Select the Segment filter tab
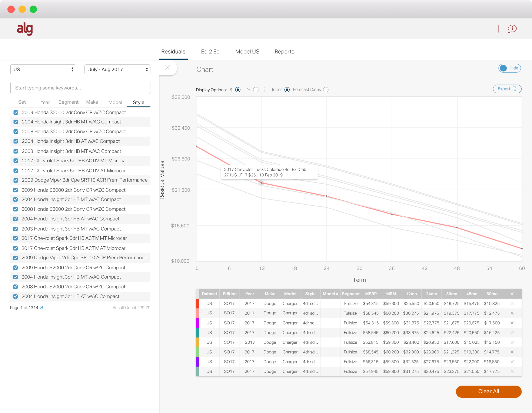Image resolution: width=532 pixels, height=413 pixels. pyautogui.click(x=68, y=102)
